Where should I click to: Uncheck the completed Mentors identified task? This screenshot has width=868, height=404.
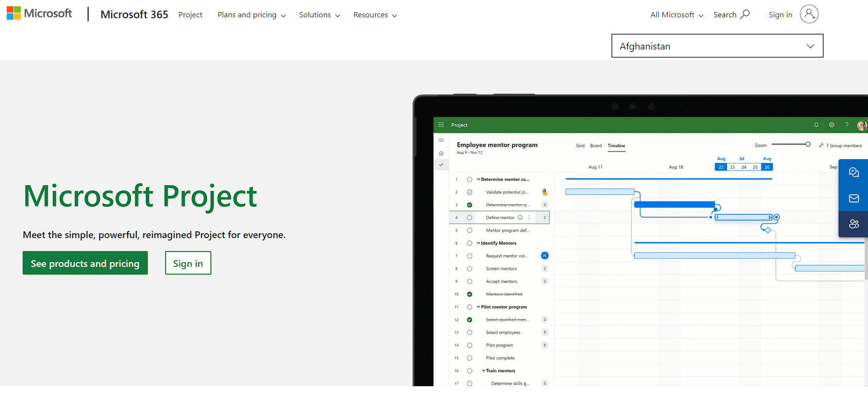pos(469,294)
